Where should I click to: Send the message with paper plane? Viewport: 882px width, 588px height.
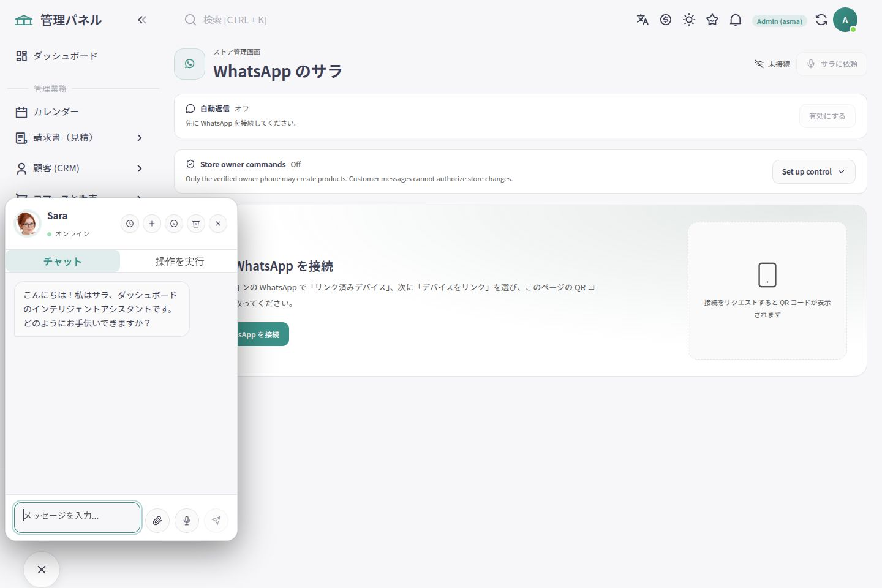pos(216,521)
